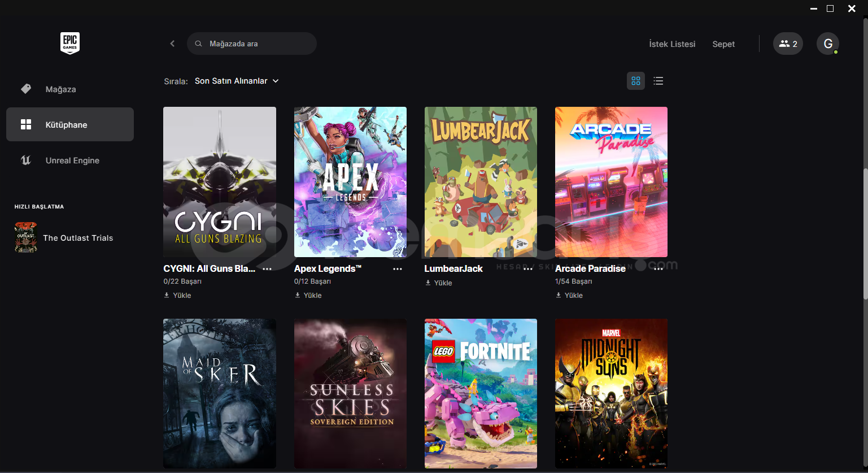Image resolution: width=868 pixels, height=473 pixels.
Task: Click the download icon under LumbearJack
Action: coord(428,283)
